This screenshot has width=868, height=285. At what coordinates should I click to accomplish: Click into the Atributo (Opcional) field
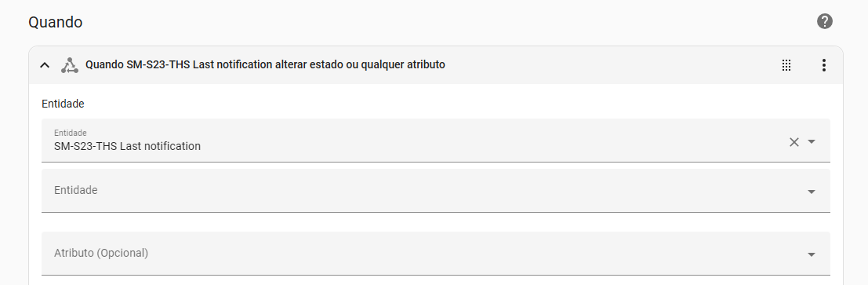point(436,254)
